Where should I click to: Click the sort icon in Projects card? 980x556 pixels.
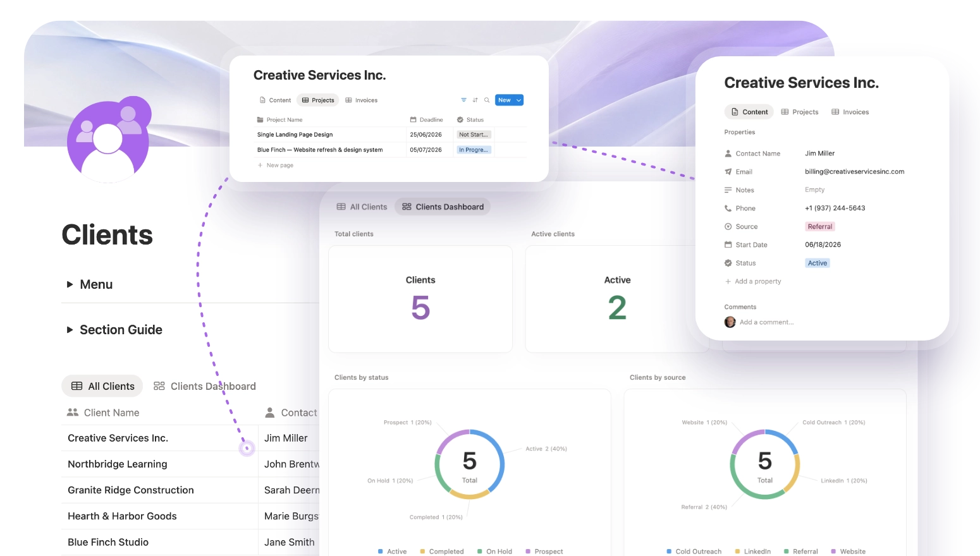tap(475, 100)
